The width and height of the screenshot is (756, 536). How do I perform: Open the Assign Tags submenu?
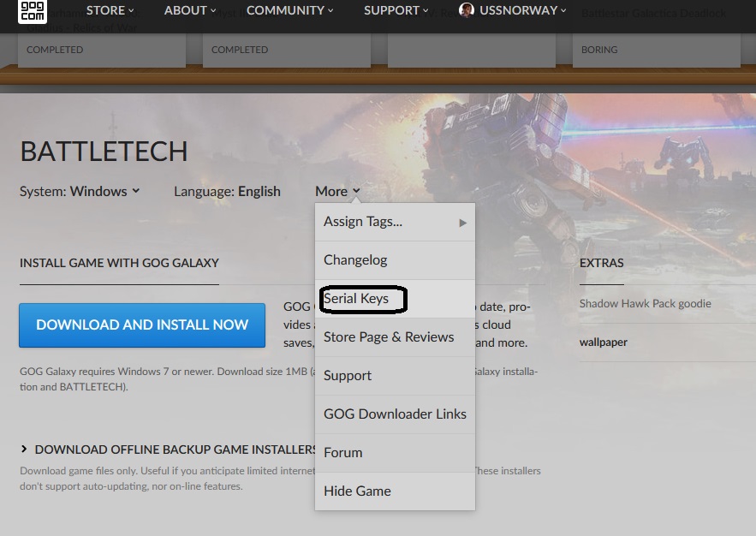coord(395,222)
